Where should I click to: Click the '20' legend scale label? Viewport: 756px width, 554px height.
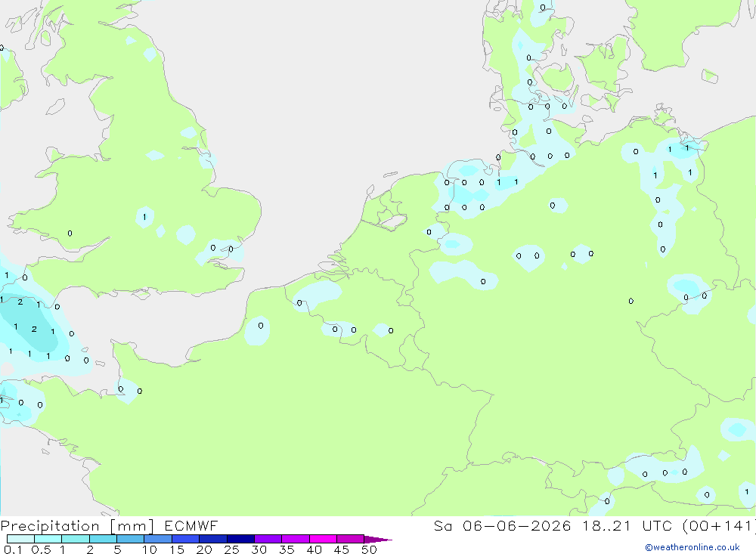coord(204,549)
